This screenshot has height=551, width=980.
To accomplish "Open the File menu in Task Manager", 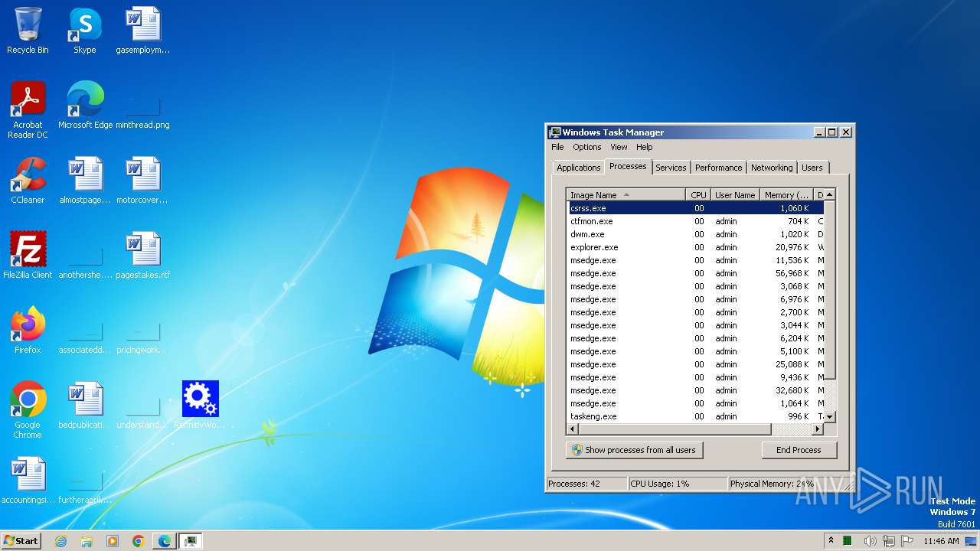I will [557, 147].
